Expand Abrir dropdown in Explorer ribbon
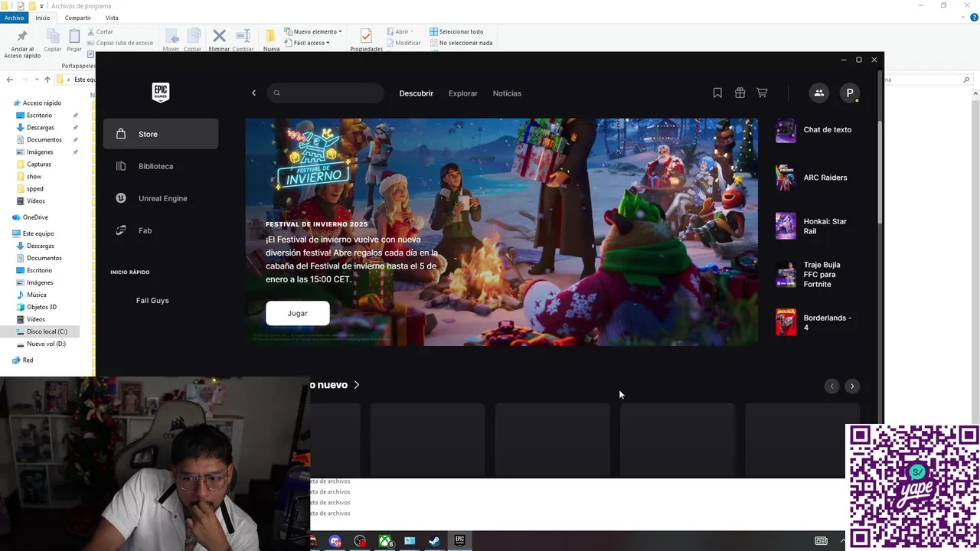980x551 pixels. [x=400, y=31]
